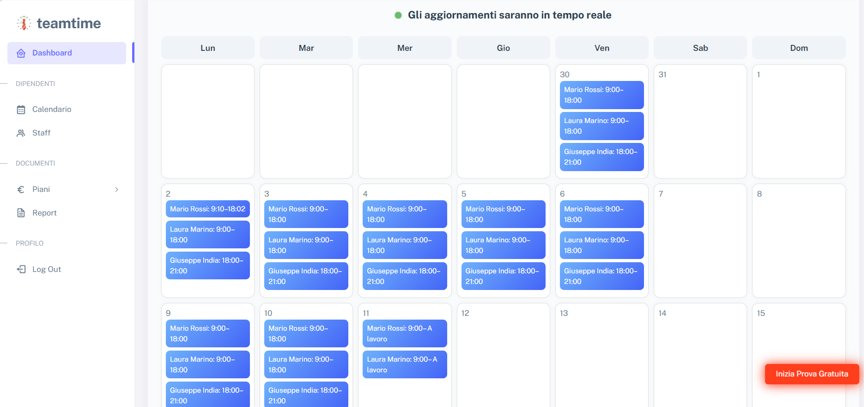Click the Calendario calendar icon
868x407 pixels.
coord(21,110)
